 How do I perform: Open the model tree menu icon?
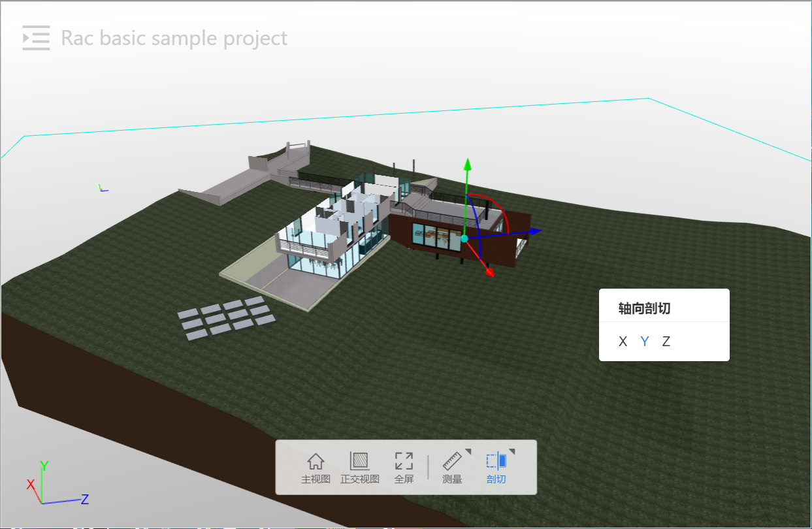36,38
